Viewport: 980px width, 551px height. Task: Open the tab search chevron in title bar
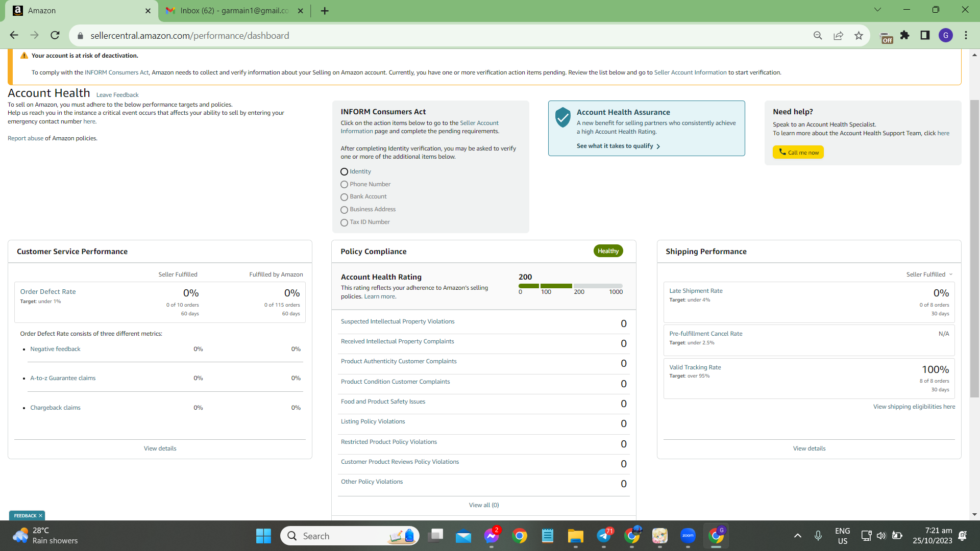pyautogui.click(x=878, y=10)
